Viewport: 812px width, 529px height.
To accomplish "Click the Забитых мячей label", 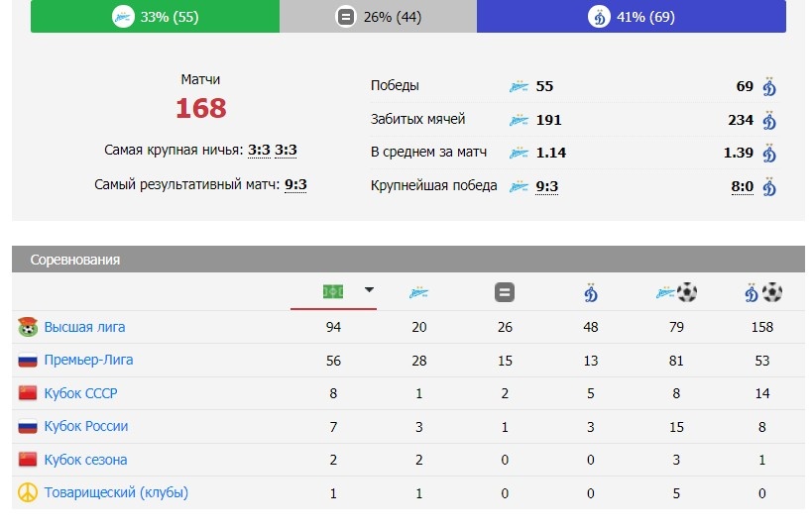I will [418, 119].
